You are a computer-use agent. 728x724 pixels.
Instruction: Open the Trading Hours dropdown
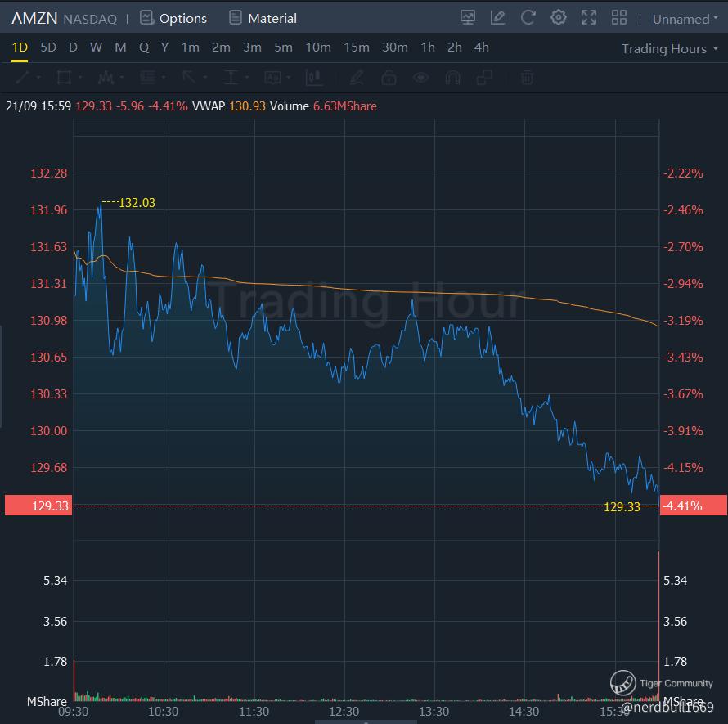coord(669,48)
